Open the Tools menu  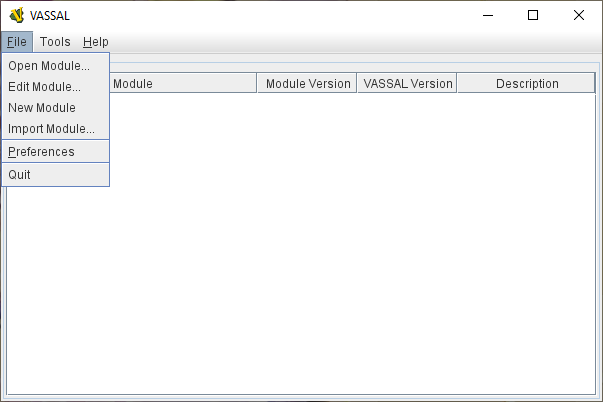pyautogui.click(x=55, y=42)
